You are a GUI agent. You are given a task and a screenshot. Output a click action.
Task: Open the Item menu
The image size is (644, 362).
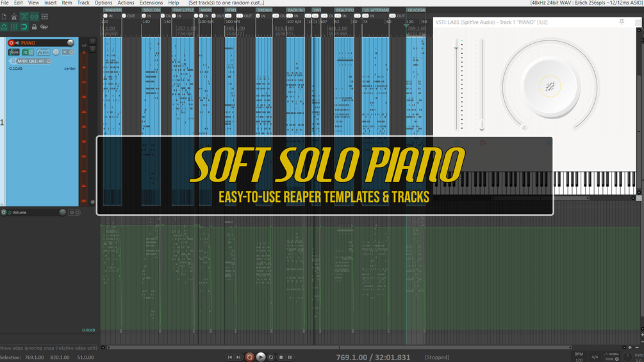pos(67,3)
